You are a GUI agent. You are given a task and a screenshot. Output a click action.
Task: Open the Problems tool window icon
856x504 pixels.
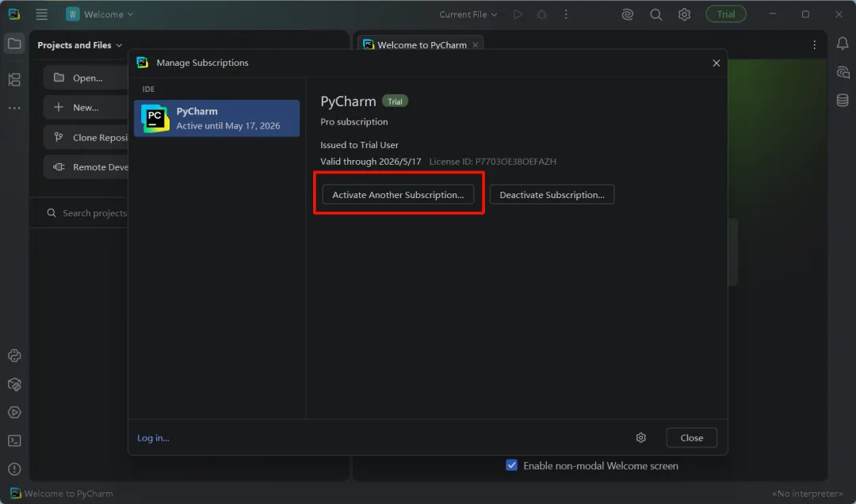point(14,469)
